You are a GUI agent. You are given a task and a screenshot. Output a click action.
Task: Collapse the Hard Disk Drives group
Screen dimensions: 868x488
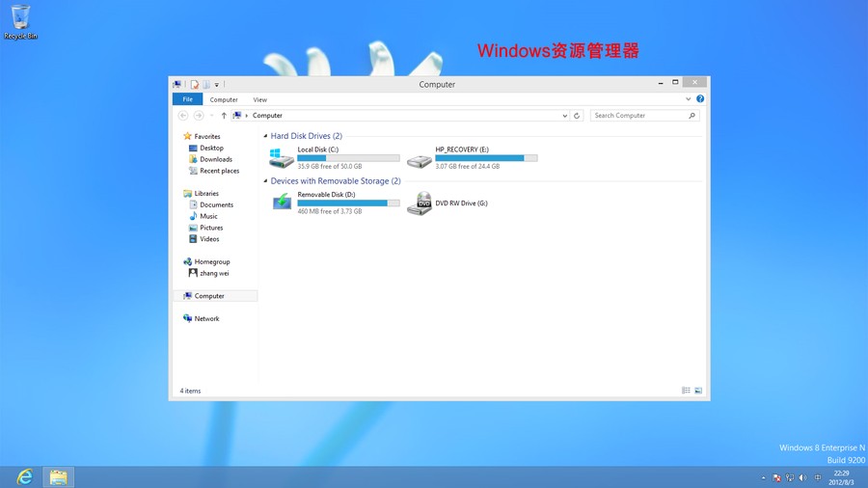click(x=266, y=137)
